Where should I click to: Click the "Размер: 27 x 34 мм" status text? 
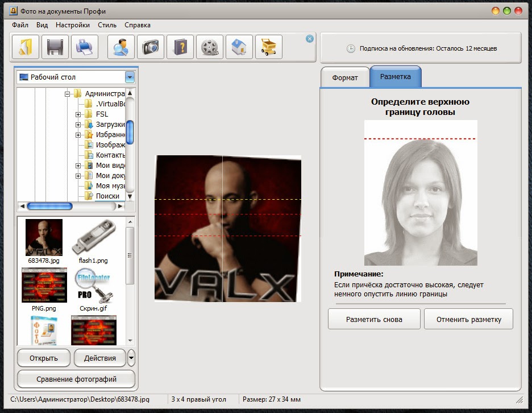pos(272,399)
